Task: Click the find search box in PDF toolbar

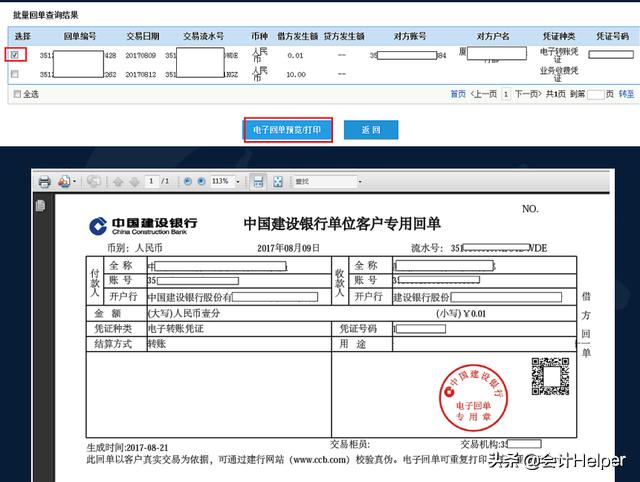Action: 325,182
